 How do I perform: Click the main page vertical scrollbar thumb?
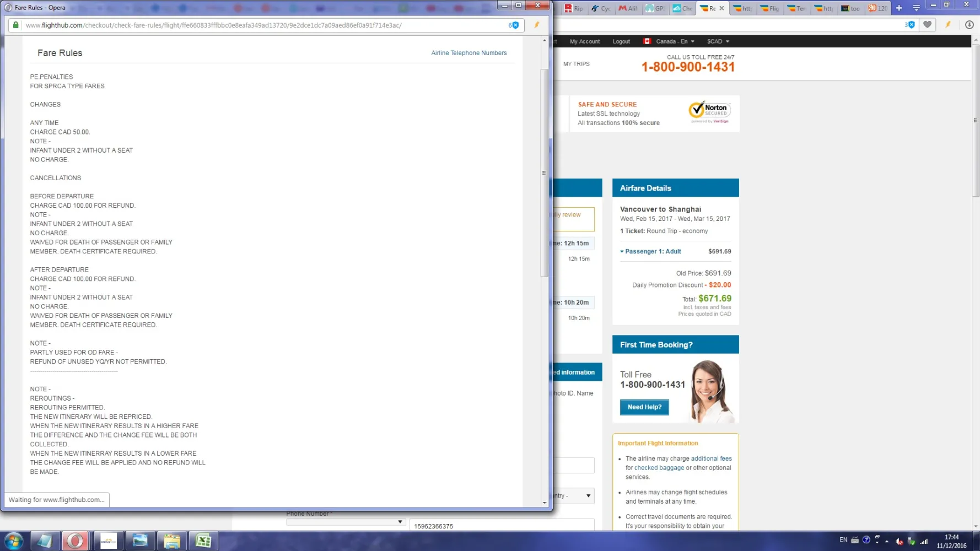[976, 120]
